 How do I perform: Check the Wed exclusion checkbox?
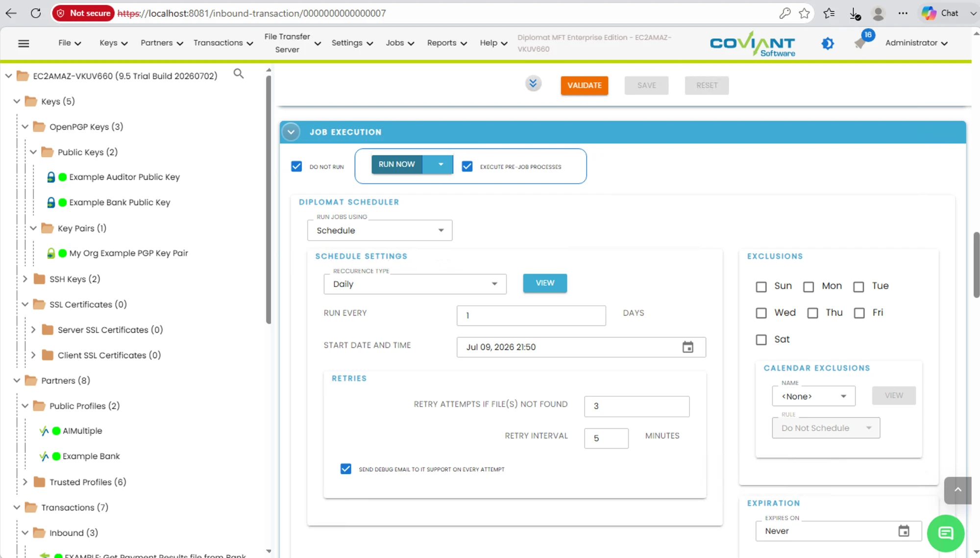pos(761,313)
